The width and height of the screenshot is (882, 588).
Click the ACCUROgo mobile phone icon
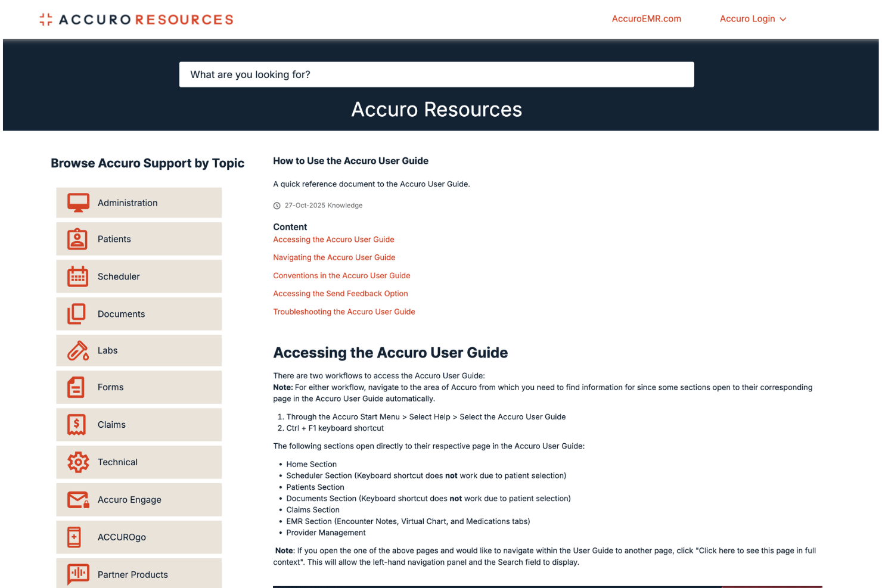[x=74, y=537]
